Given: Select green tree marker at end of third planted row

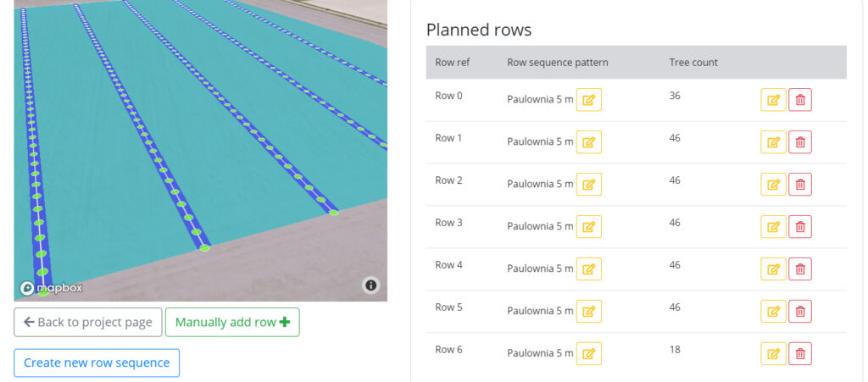Looking at the screenshot, I should point(333,213).
